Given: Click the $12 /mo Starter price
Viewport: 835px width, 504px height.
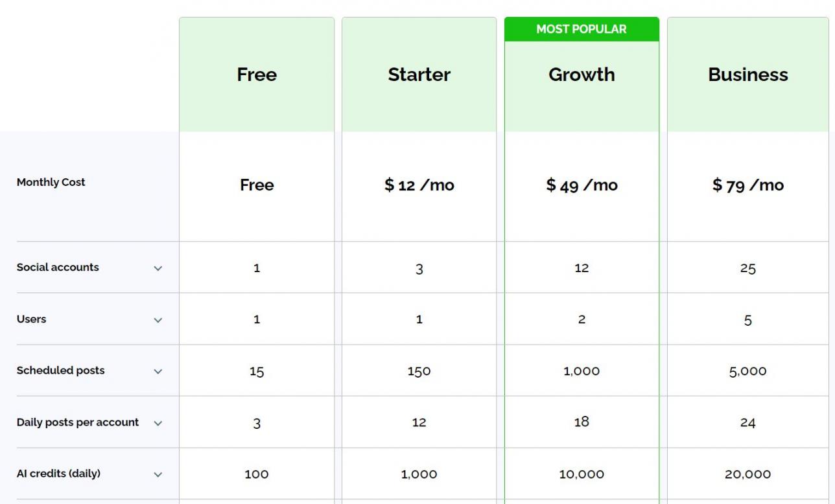Looking at the screenshot, I should 419,185.
